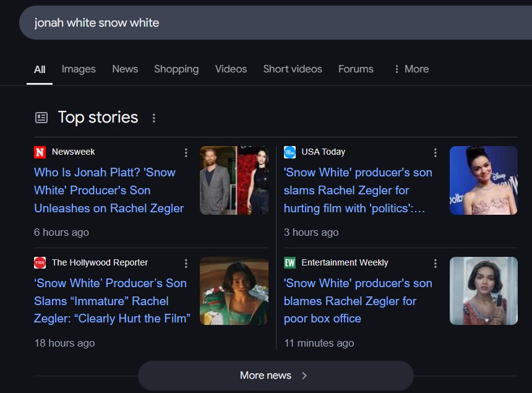Open options menu for Hollywood Reporter story

[x=186, y=263]
